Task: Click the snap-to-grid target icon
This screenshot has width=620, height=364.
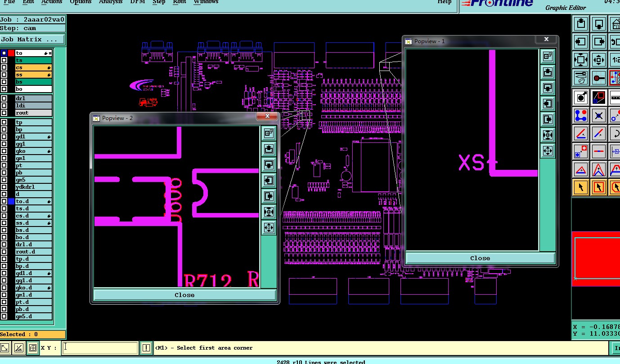Action: tap(598, 78)
